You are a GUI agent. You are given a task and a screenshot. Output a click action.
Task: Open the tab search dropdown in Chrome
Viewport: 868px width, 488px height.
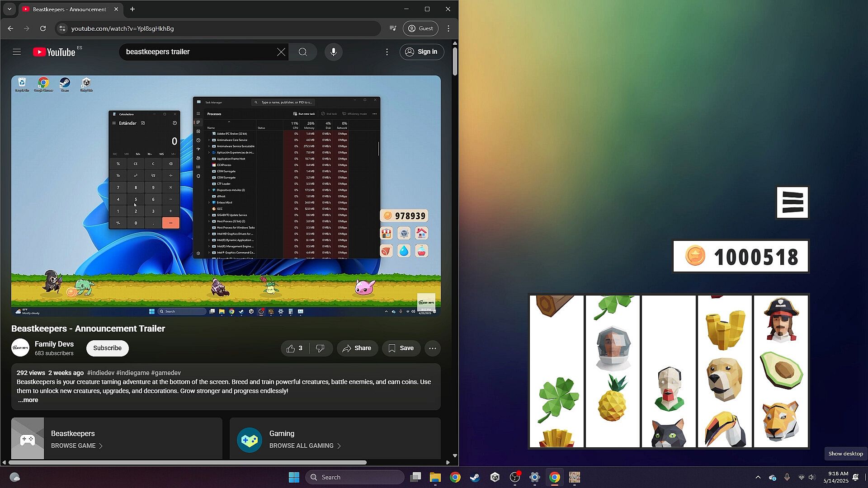(x=9, y=9)
